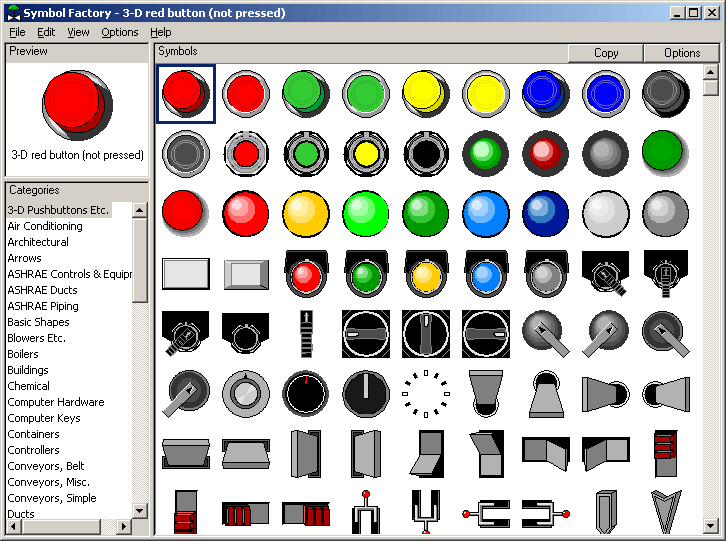Choose the glossy orange-yellow pilot light

point(306,214)
